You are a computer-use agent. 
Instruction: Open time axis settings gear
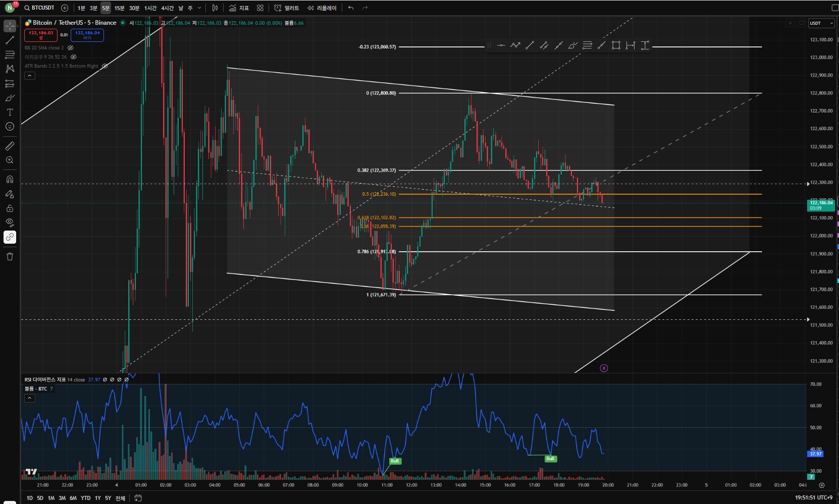[x=822, y=485]
